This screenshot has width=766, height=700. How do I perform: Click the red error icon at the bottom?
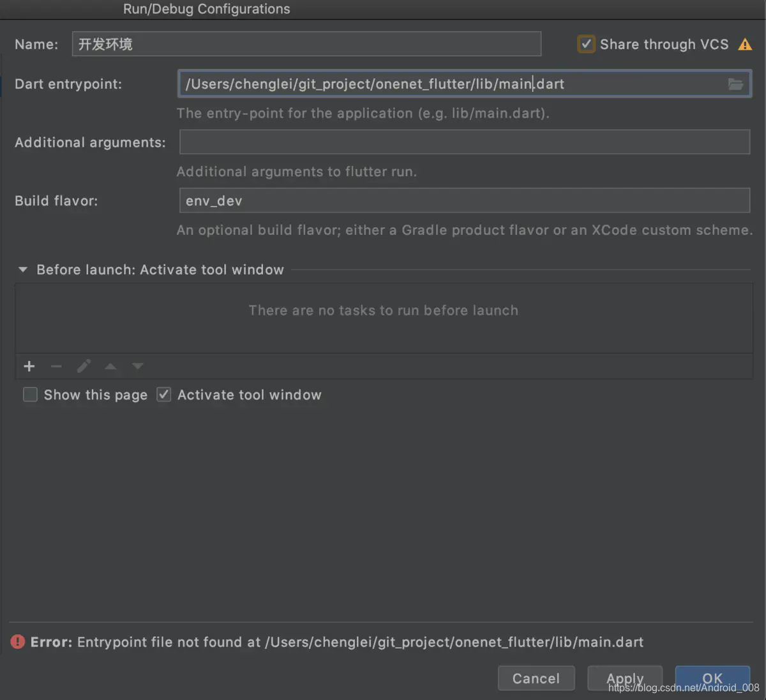click(17, 642)
